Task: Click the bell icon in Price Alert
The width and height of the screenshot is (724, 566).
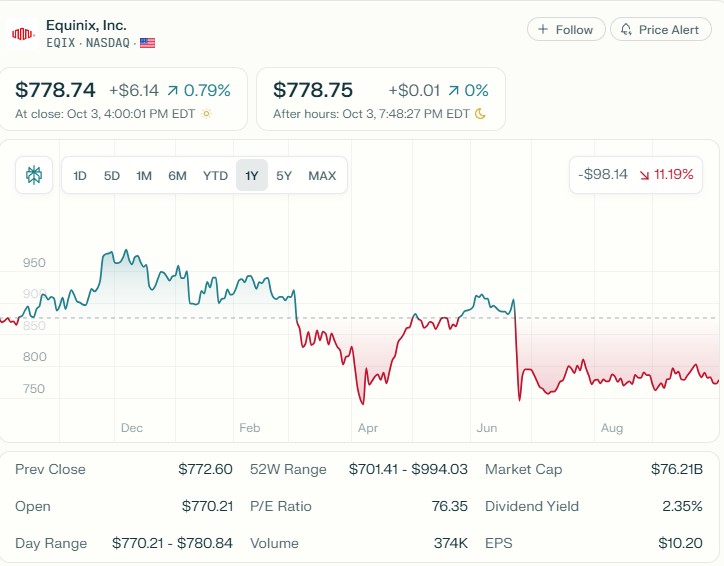Action: click(626, 30)
